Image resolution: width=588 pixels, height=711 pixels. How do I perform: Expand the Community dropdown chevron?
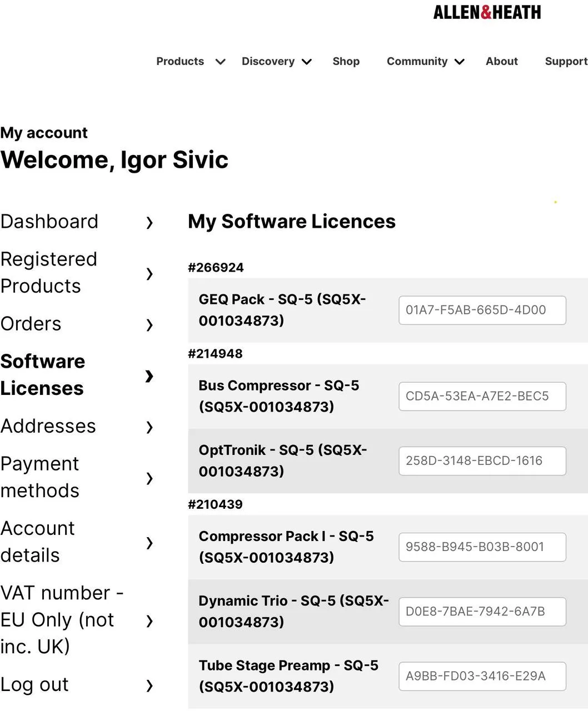(460, 62)
